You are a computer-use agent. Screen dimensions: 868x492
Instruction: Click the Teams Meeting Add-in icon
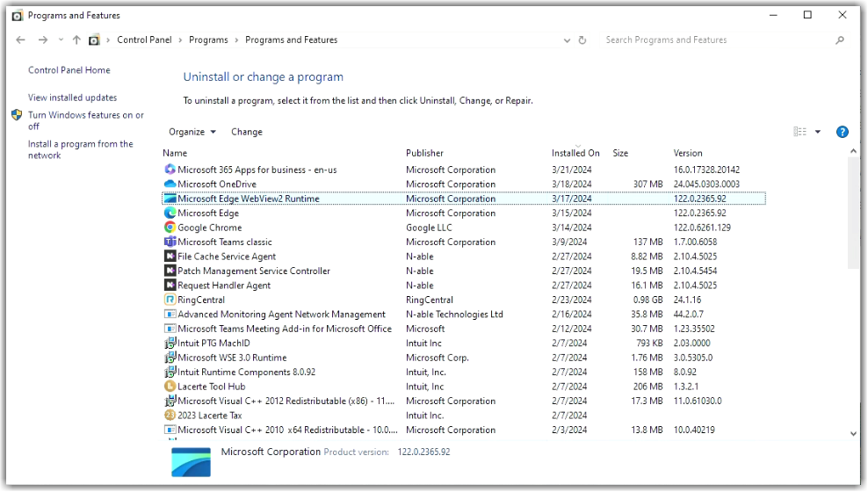click(170, 329)
